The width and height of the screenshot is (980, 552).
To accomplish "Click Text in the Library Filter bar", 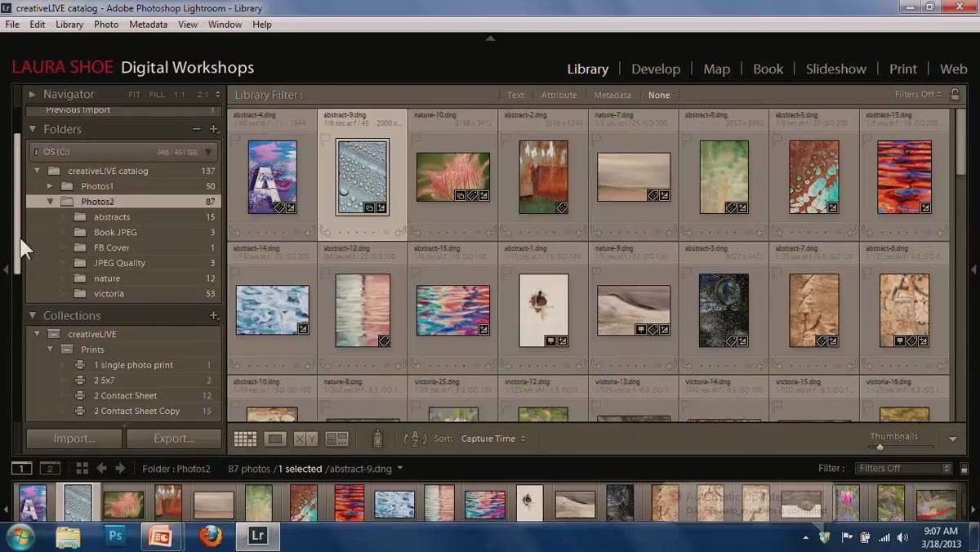I will 515,95.
